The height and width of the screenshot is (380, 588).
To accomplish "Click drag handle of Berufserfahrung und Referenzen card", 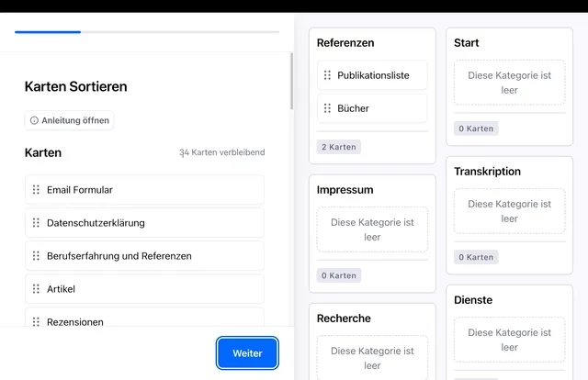I will coord(36,255).
